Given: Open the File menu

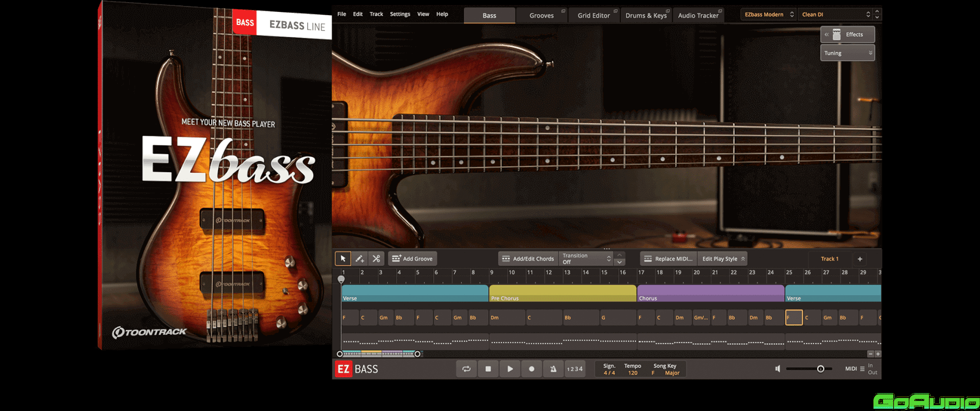Looking at the screenshot, I should 341,14.
